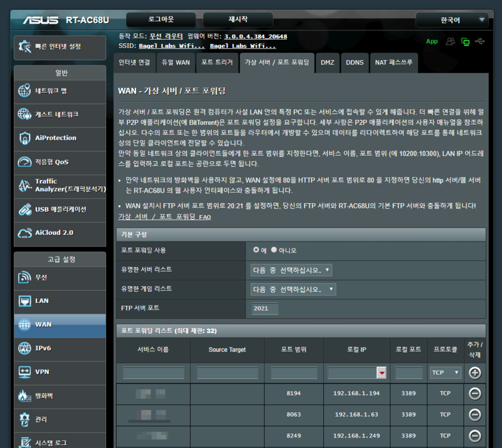The width and height of the screenshot is (502, 448).
Task: Open the Firewall (방화벽) flame icon
Action: click(24, 395)
